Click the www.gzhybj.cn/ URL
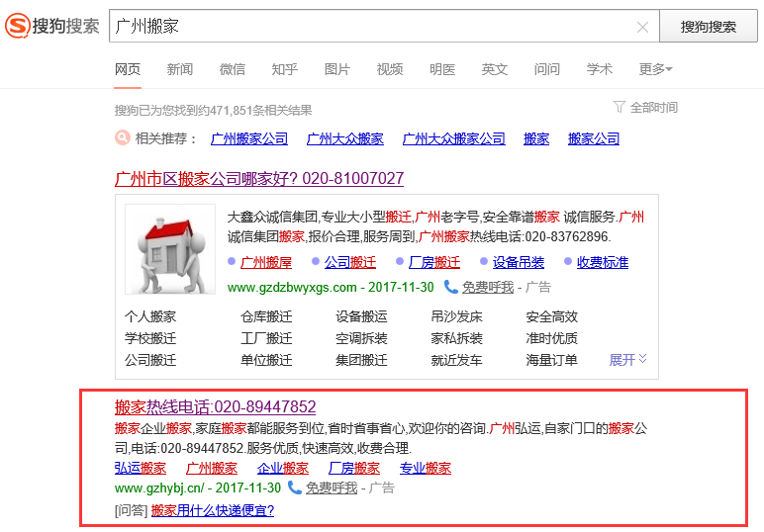Screen dimensions: 764x532 tap(159, 488)
